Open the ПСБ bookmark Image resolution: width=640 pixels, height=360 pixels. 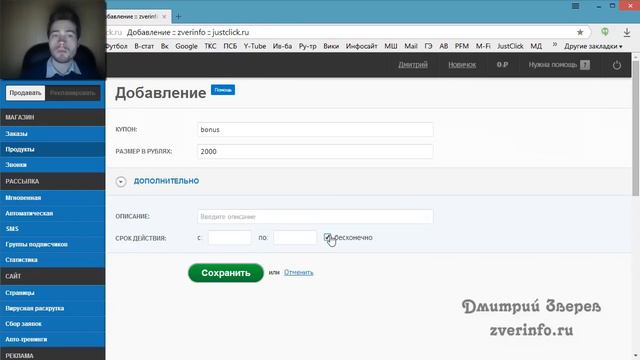coord(230,46)
